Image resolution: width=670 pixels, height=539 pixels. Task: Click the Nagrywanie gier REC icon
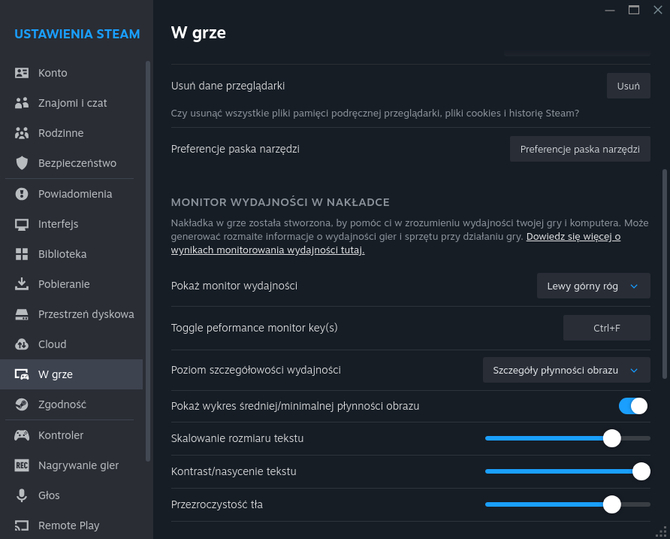click(x=22, y=465)
